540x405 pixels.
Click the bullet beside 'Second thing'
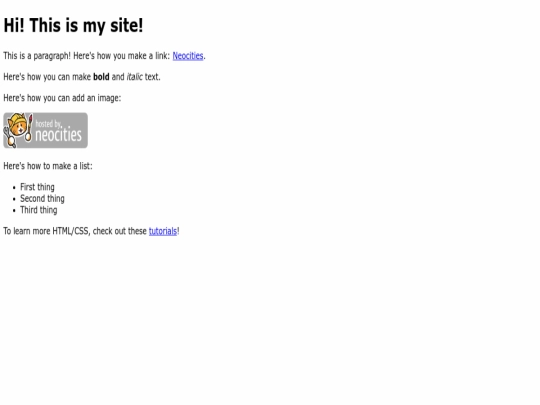pos(14,199)
